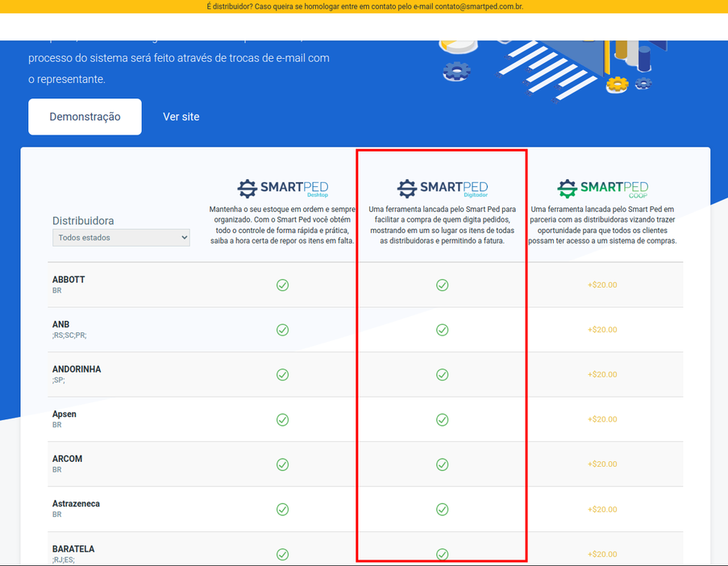Click the green SmartPed COOP logo

click(602, 189)
